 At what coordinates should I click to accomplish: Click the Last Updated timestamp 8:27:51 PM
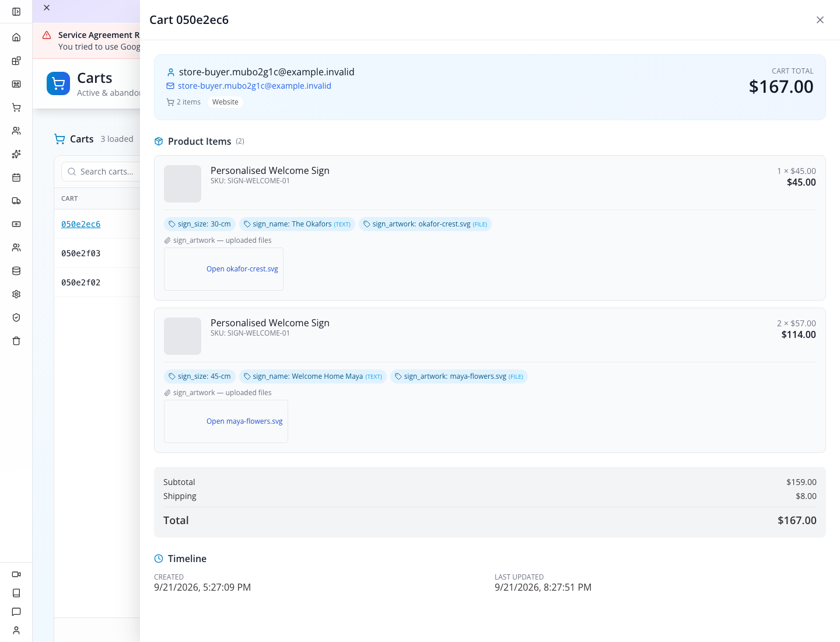(543, 587)
